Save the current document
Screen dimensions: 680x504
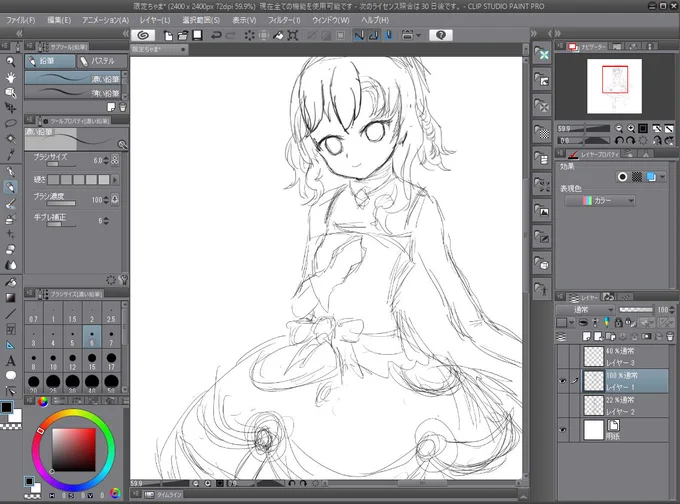pyautogui.click(x=197, y=35)
